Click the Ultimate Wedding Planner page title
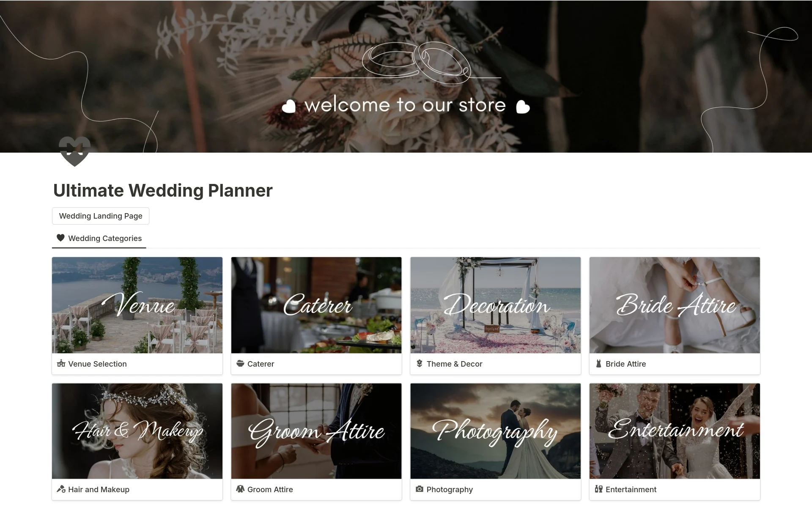 coord(163,190)
